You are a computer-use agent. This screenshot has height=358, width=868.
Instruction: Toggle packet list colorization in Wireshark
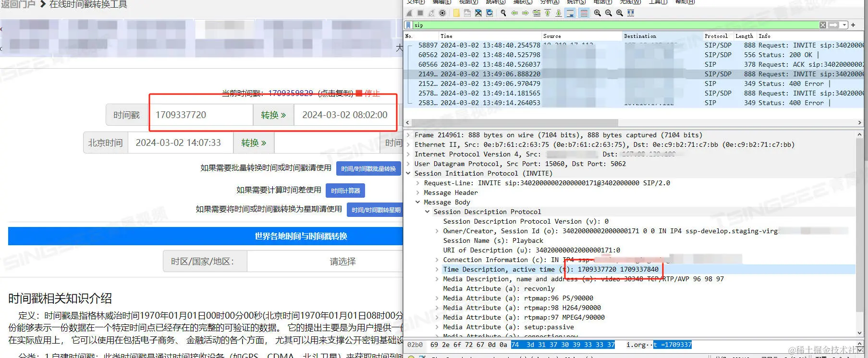584,13
